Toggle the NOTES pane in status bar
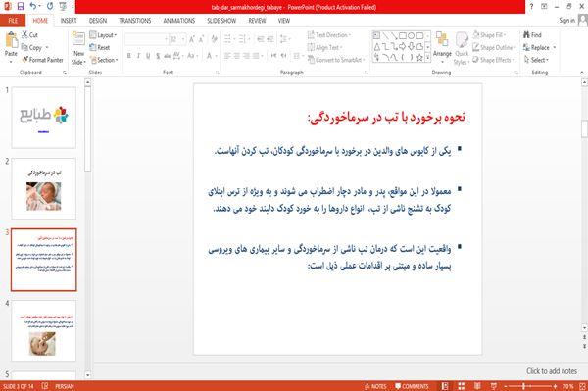 click(x=375, y=386)
